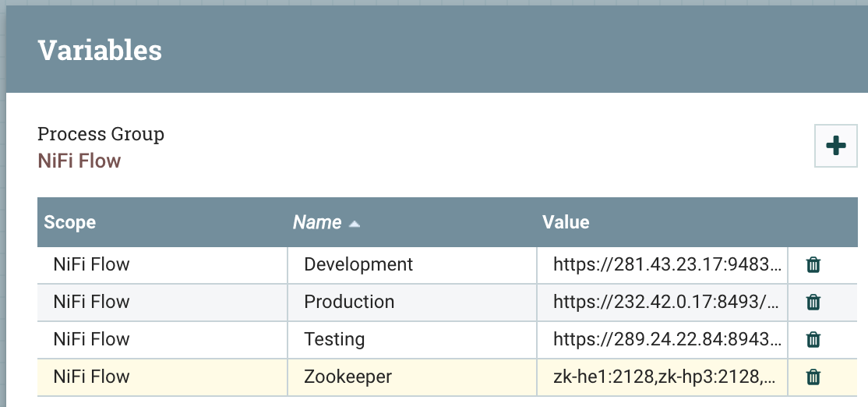Viewport: 868px width, 407px height.
Task: Sort by the Scope column header
Action: [x=70, y=222]
